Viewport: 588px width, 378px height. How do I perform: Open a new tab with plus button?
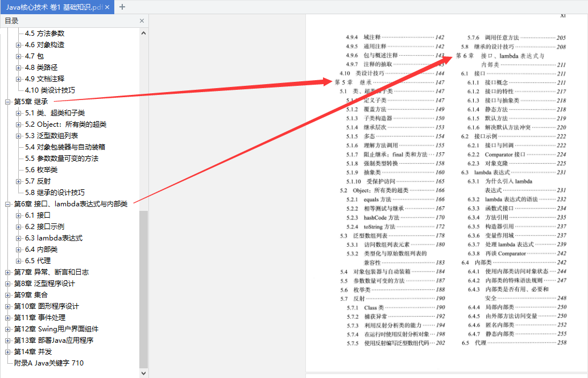tap(122, 7)
